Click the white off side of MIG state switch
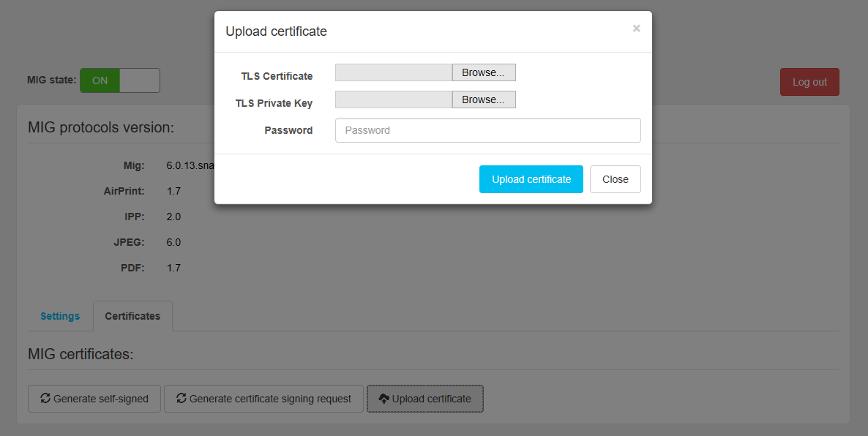868x436 pixels. [x=140, y=80]
